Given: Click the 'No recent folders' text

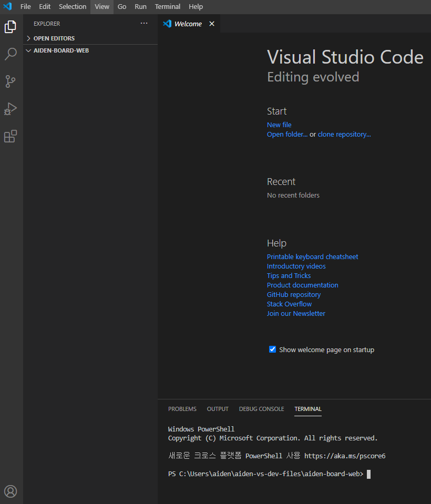Looking at the screenshot, I should (x=293, y=196).
